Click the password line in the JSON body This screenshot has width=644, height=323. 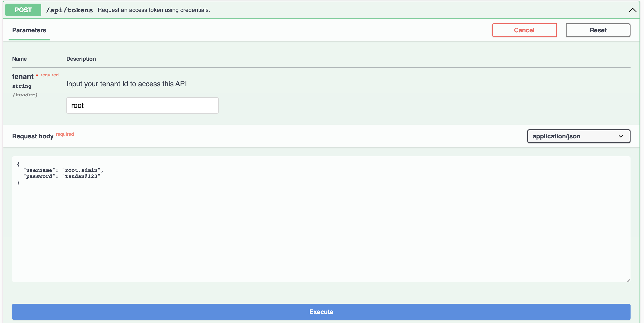[x=62, y=176]
